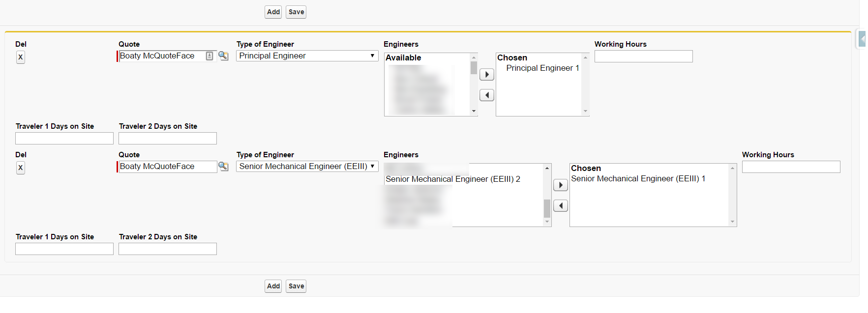This screenshot has width=868, height=313.
Task: Click first row Working Hours field
Action: click(643, 57)
